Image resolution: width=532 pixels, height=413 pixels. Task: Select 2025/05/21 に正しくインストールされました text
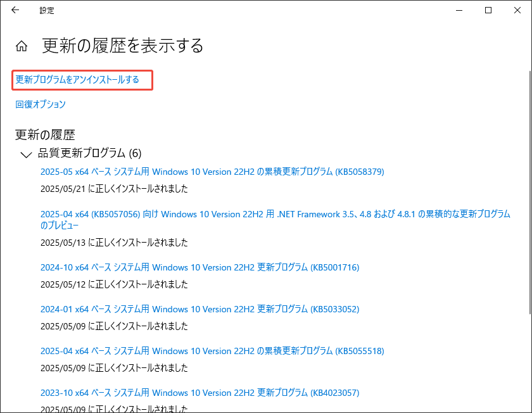(x=114, y=189)
